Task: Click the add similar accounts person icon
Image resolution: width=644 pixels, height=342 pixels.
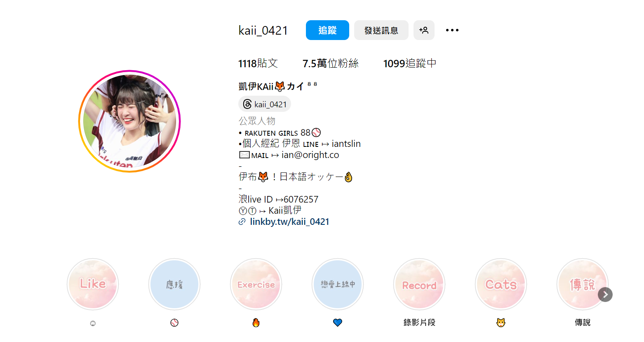Action: click(x=424, y=30)
